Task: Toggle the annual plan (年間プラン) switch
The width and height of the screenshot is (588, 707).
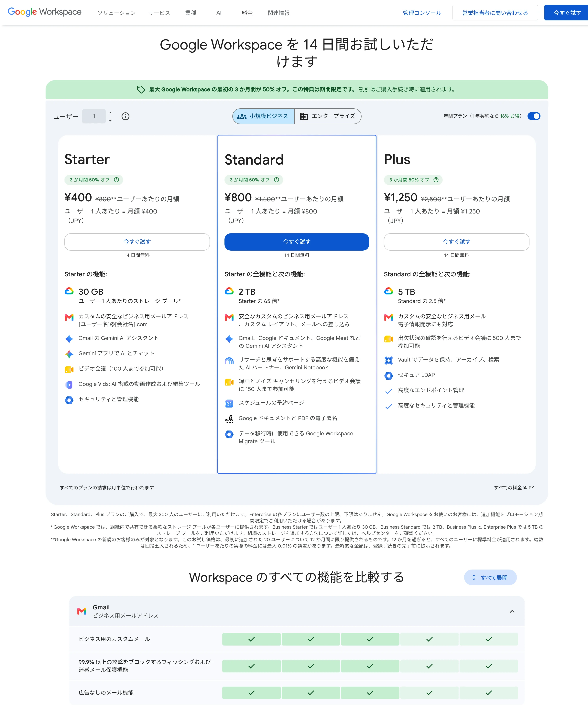Action: pyautogui.click(x=534, y=116)
